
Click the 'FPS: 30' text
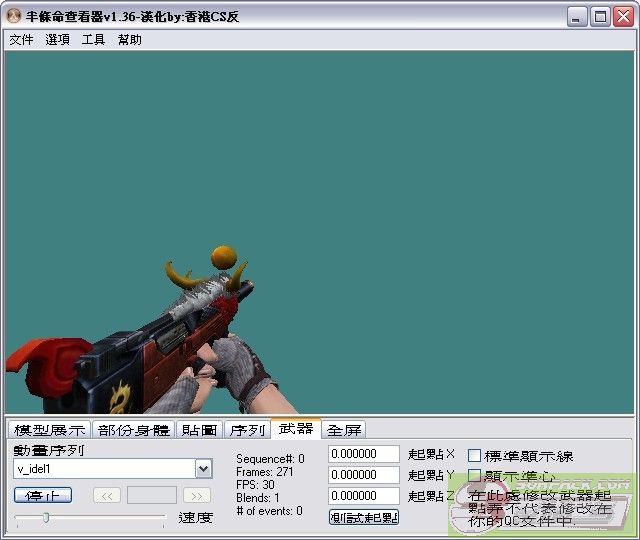tap(255, 485)
